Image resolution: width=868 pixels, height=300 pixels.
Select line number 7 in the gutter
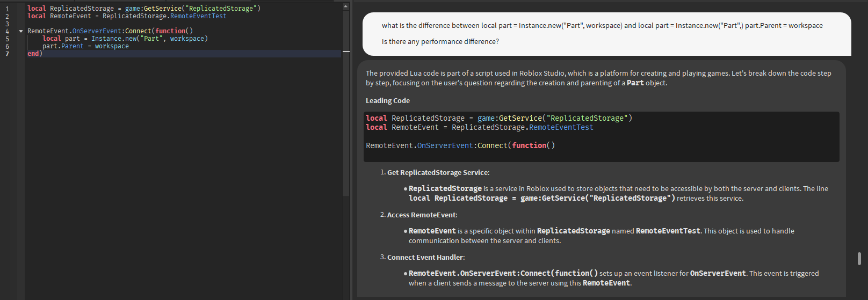[7, 54]
